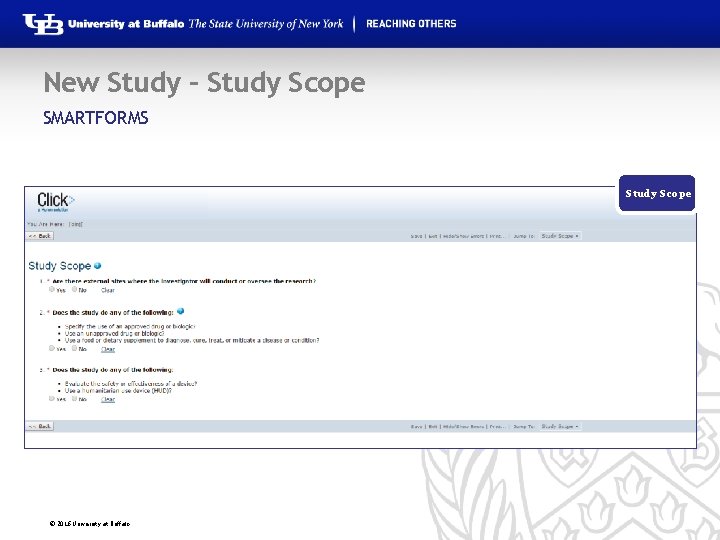
Task: Click Save in the top toolbar
Action: tap(416, 236)
